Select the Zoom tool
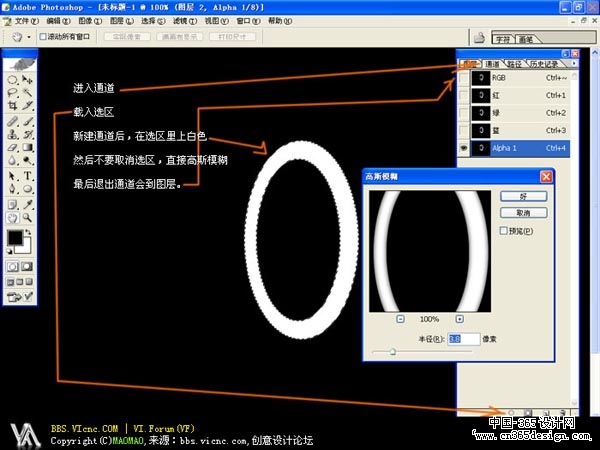Viewport: 600px width, 450px height. tap(27, 218)
